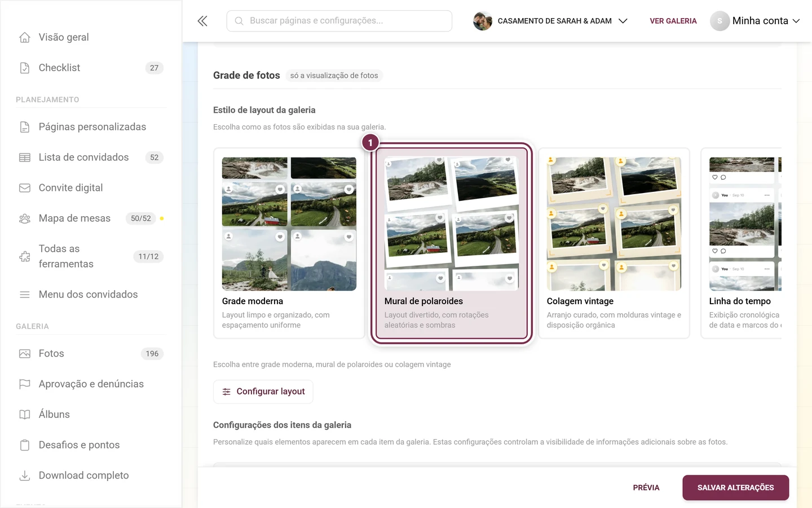Click the magnifier icon in the search box
The image size is (812, 508).
pos(239,21)
